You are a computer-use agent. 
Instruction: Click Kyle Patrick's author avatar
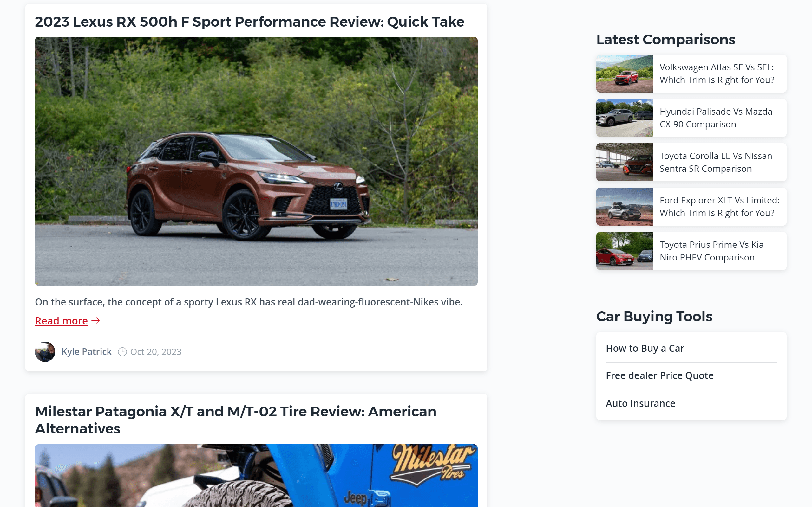click(x=45, y=352)
